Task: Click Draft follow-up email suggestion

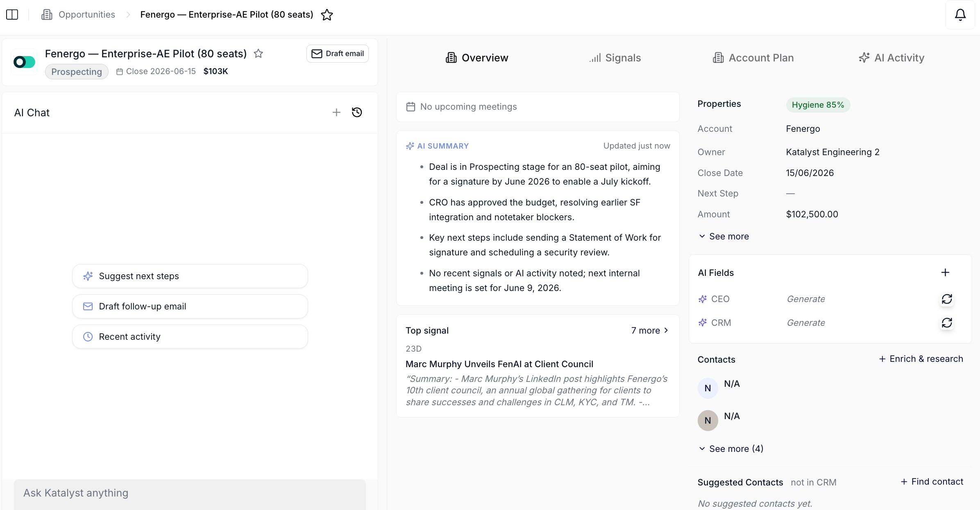Action: coord(190,307)
